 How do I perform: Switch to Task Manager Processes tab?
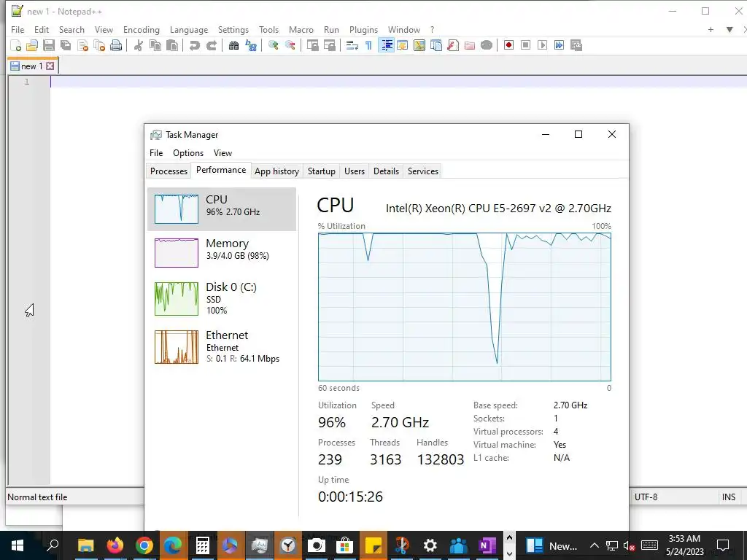pos(169,171)
